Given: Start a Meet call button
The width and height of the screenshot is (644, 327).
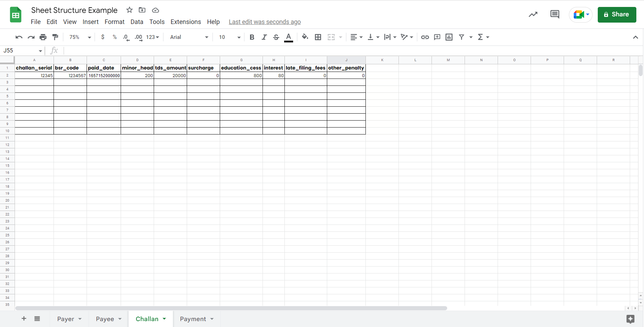Looking at the screenshot, I should 580,15.
